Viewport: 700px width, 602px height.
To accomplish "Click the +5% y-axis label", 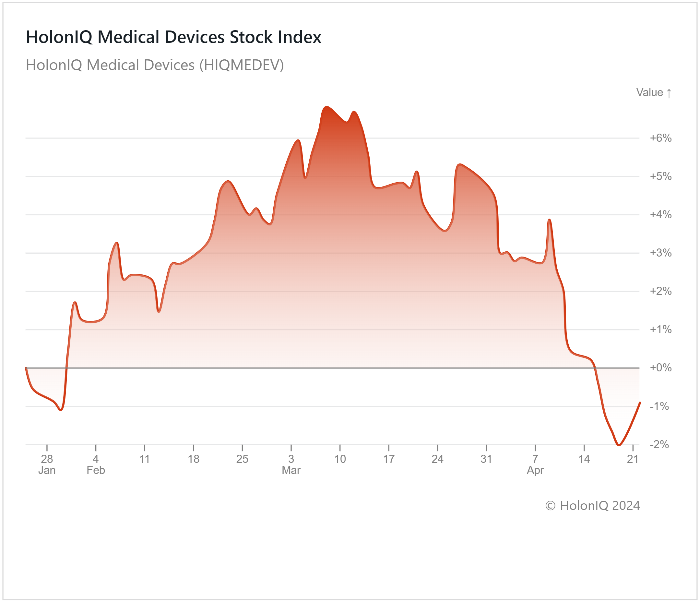I will pos(660,176).
